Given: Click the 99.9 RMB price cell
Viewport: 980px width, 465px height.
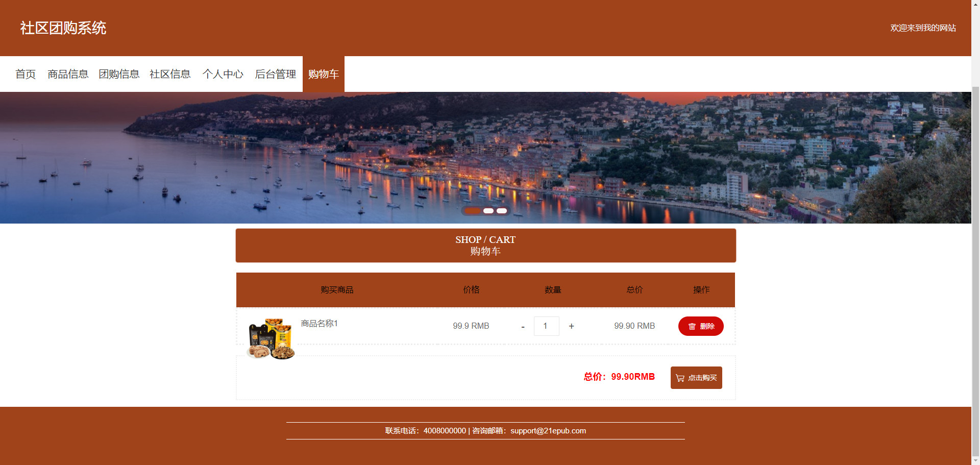Looking at the screenshot, I should point(471,326).
